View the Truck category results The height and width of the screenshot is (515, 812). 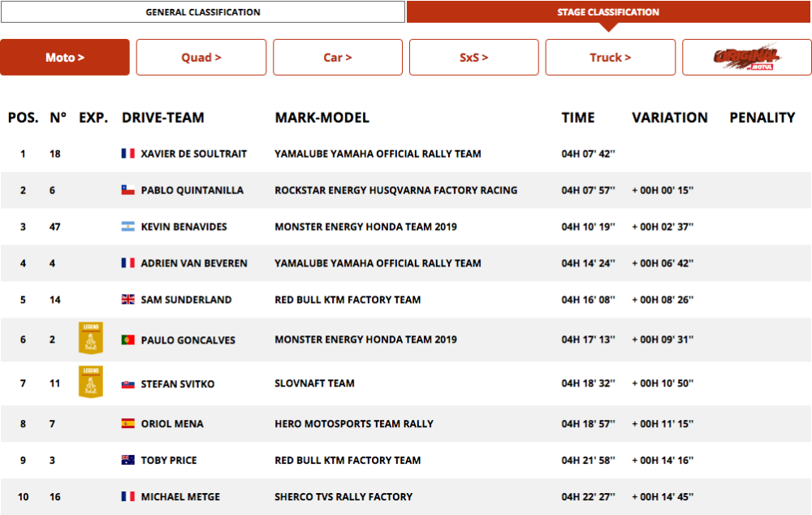(x=611, y=58)
